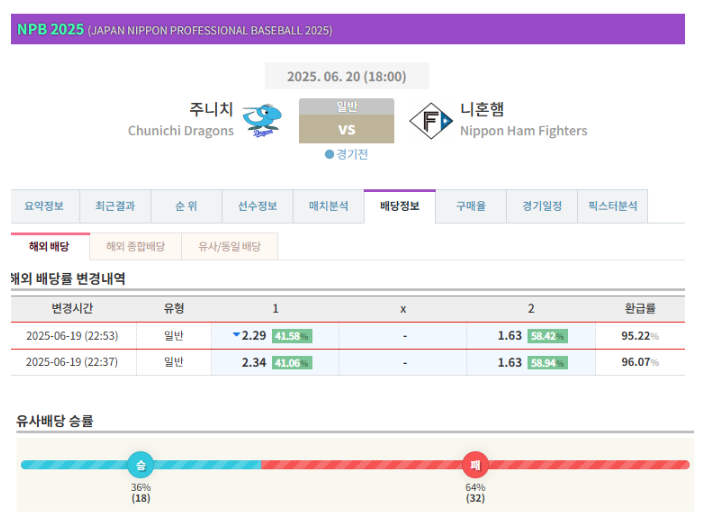Image resolution: width=711 pixels, height=531 pixels.
Task: Open the 경기일정 tab
Action: (x=542, y=206)
